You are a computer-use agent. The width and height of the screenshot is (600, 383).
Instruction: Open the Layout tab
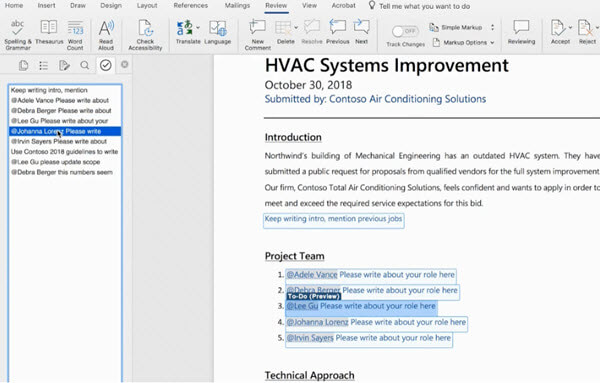click(147, 5)
